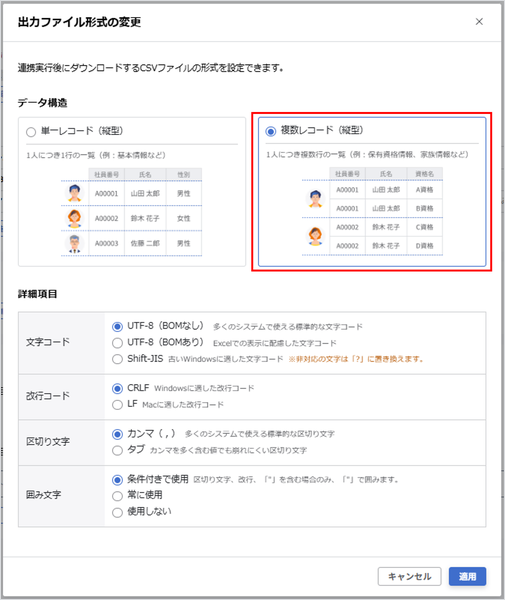This screenshot has width=505, height=600.
Task: Click the single-record sample table illustration
Action: [131, 212]
